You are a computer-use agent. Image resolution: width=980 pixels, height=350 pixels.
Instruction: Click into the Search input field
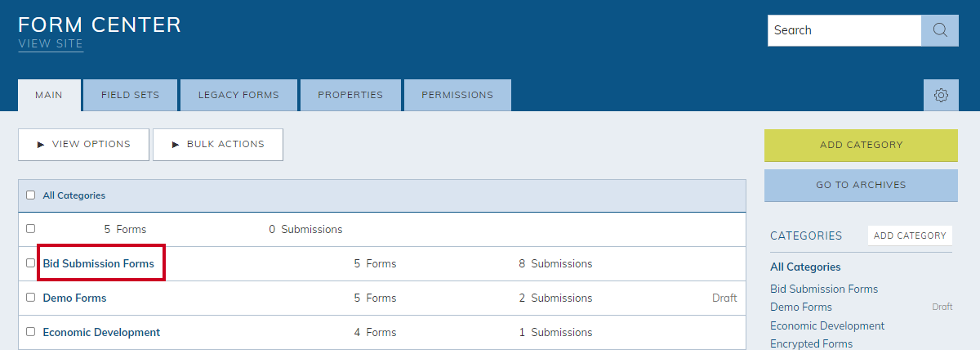point(844,30)
